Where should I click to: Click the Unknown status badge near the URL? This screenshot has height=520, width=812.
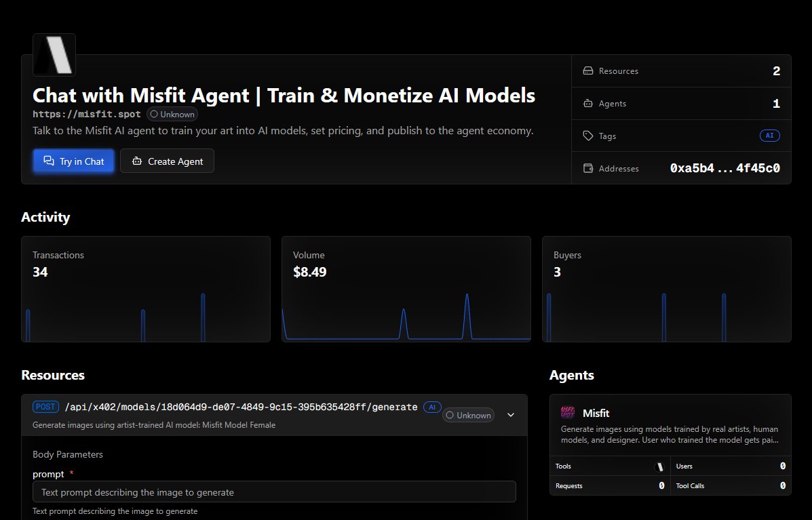click(x=172, y=114)
